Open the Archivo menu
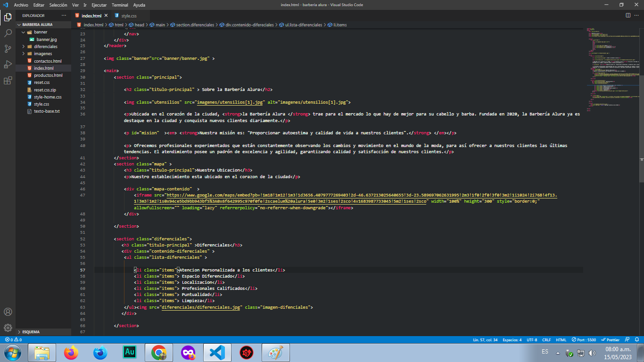 21,5
